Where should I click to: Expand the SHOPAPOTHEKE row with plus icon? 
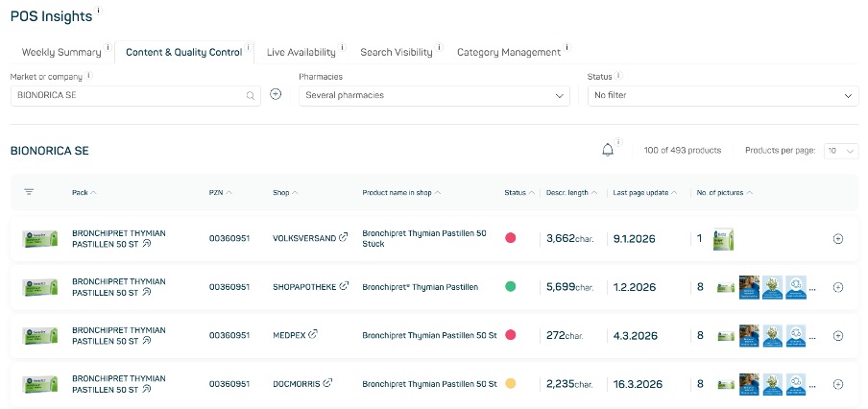(x=838, y=287)
